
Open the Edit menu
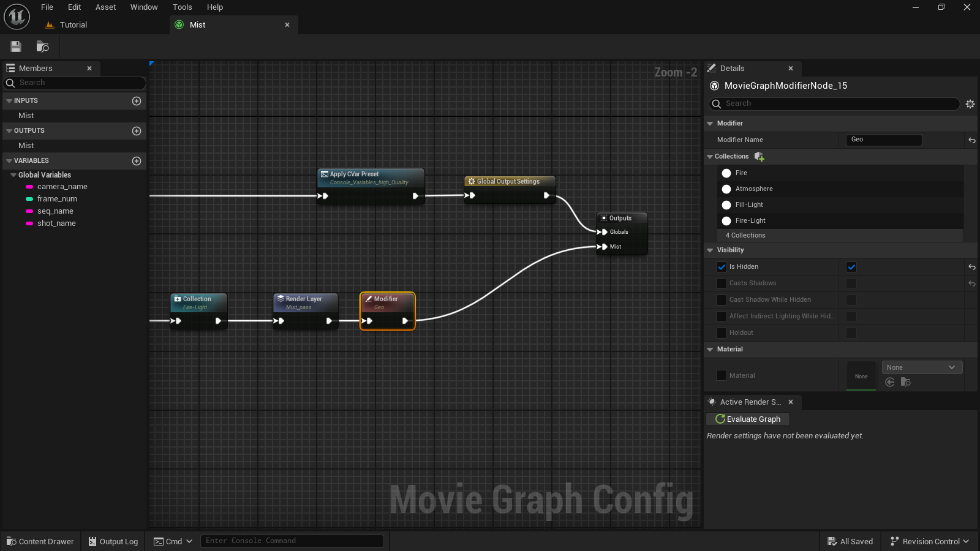pyautogui.click(x=75, y=7)
